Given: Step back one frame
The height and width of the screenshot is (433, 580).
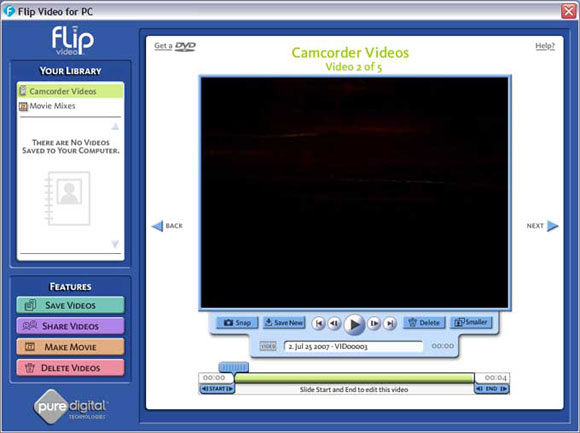Looking at the screenshot, I should pos(334,324).
